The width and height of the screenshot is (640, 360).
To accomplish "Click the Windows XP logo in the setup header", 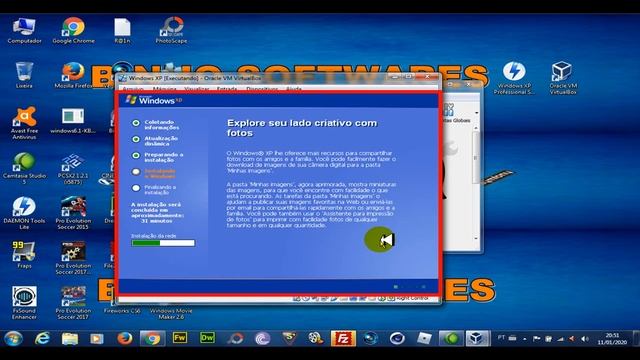I will point(154,100).
